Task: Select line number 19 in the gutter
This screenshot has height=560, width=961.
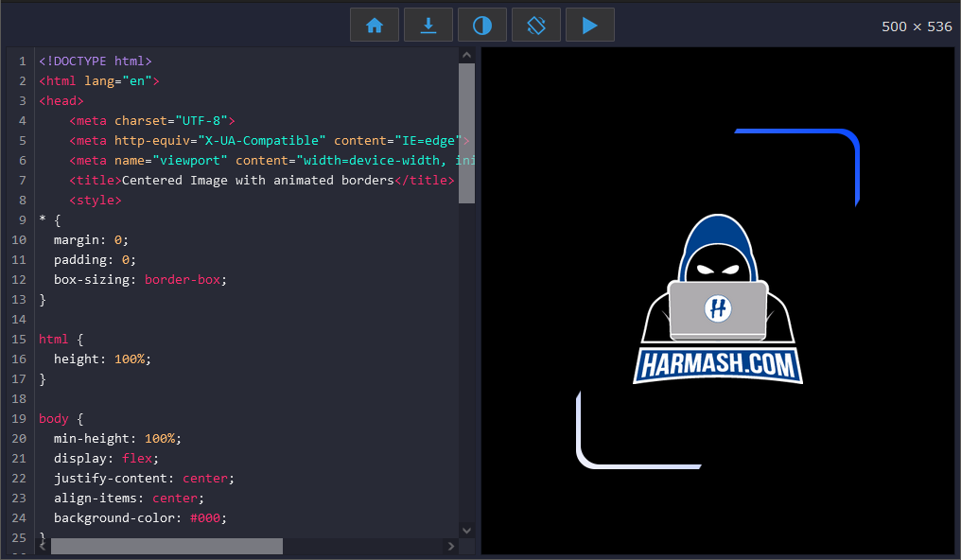Action: [x=19, y=418]
